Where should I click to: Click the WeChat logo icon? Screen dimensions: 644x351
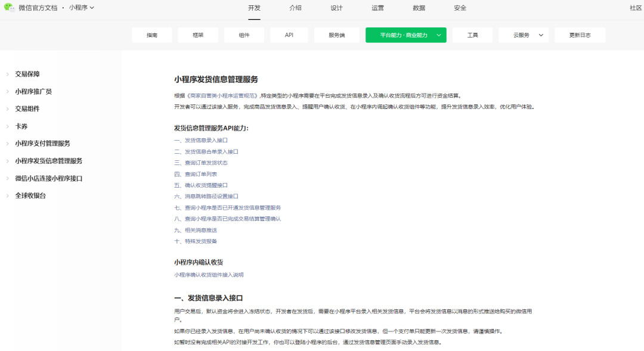point(10,8)
